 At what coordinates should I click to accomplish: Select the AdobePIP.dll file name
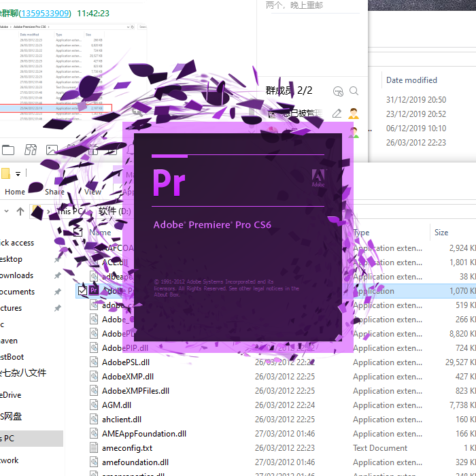pyautogui.click(x=125, y=348)
